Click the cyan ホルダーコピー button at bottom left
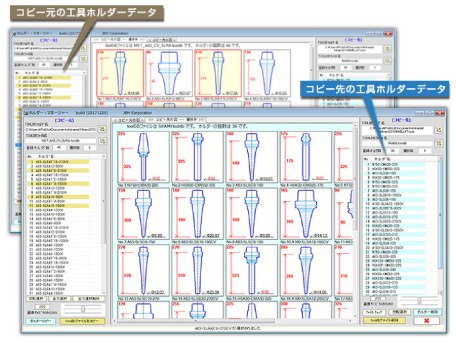This screenshot has height=360, width=456. click(41, 321)
